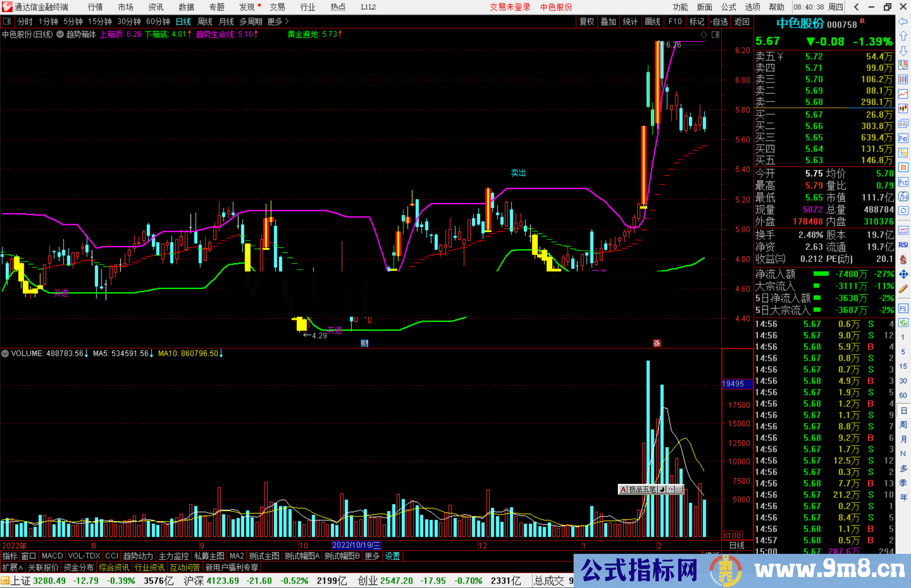Click the 复权 button
Screen dimensions: 911x588
(x=587, y=21)
